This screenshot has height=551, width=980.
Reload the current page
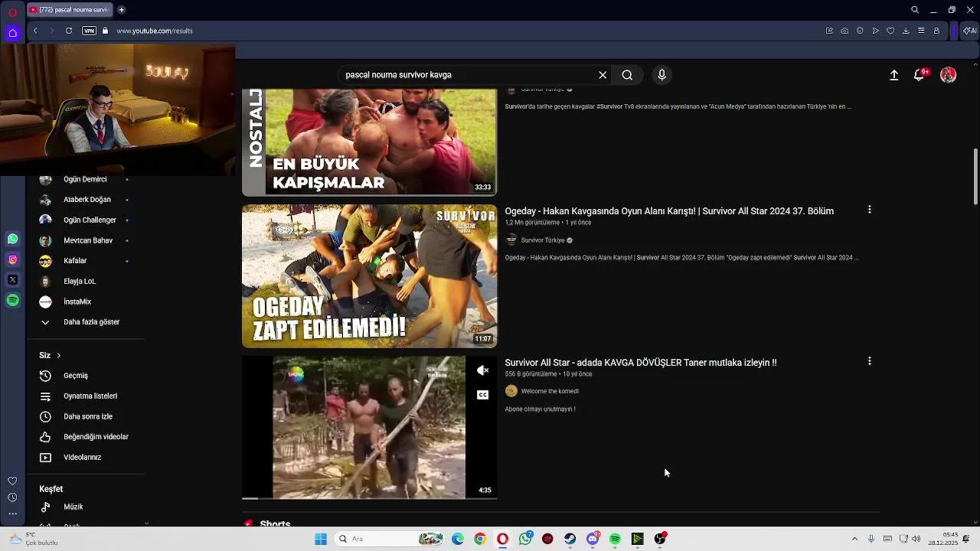click(69, 31)
